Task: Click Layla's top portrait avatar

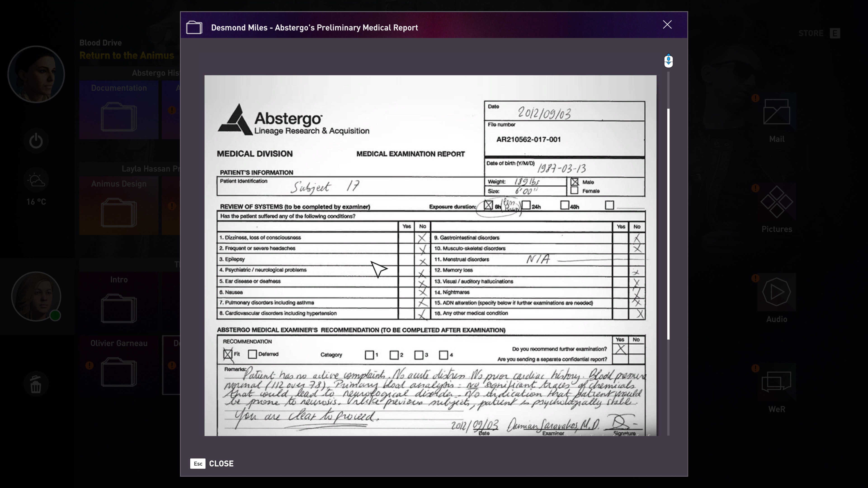Action: pyautogui.click(x=36, y=74)
